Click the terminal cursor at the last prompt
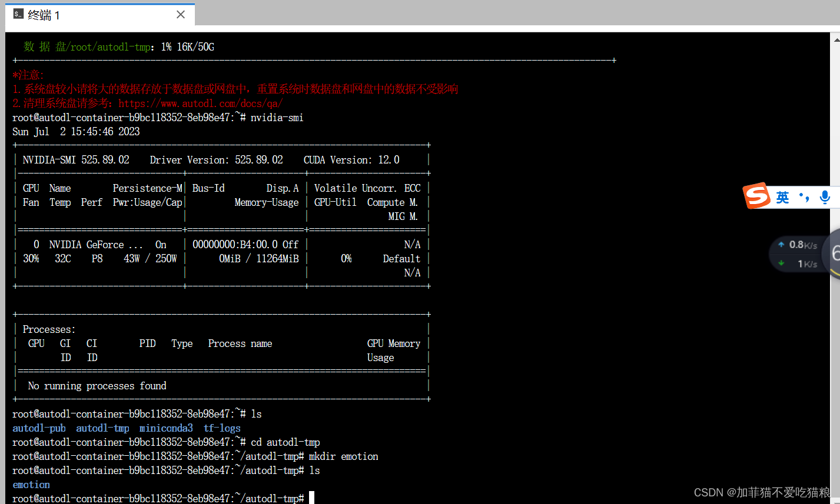 [311, 498]
